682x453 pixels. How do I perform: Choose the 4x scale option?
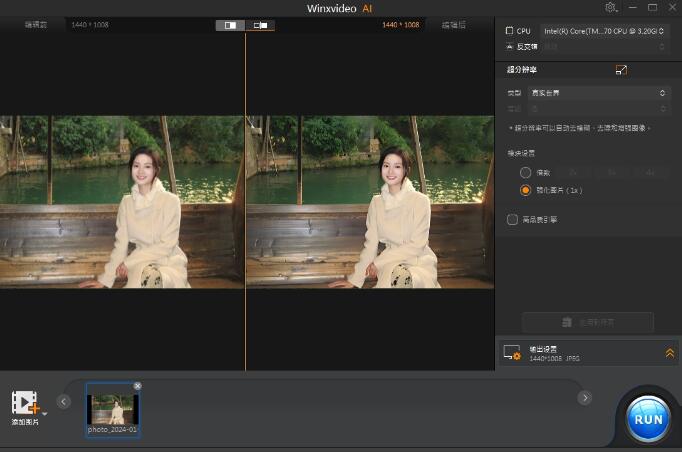(x=650, y=173)
